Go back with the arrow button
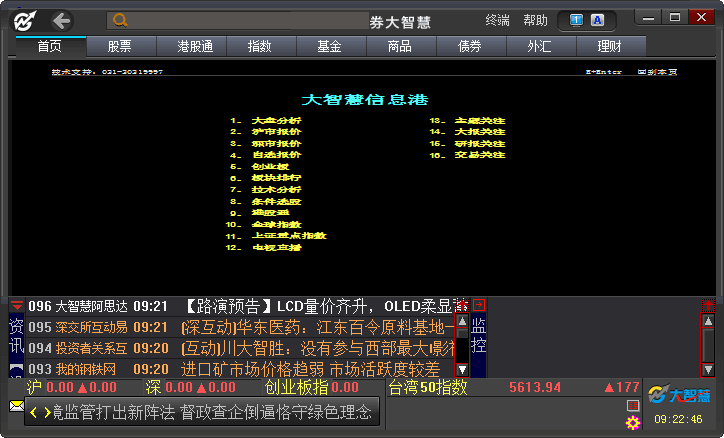 61,21
